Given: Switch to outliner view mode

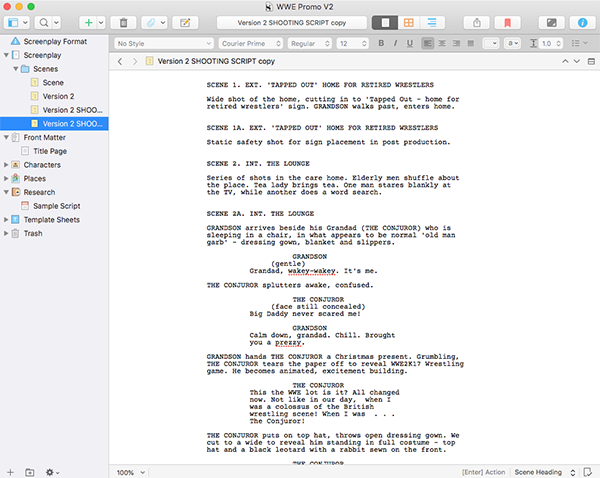Looking at the screenshot, I should [x=432, y=23].
